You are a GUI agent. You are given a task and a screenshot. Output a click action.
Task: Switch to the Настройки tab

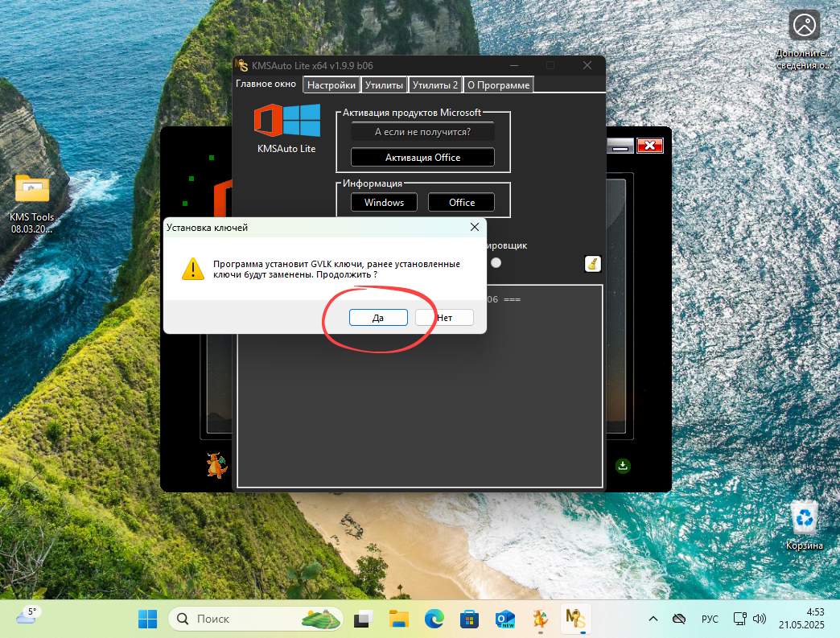tap(331, 84)
